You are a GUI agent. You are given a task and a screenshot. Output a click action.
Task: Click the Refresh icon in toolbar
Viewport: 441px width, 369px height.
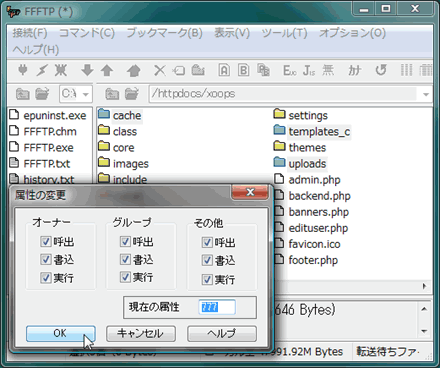coord(381,70)
